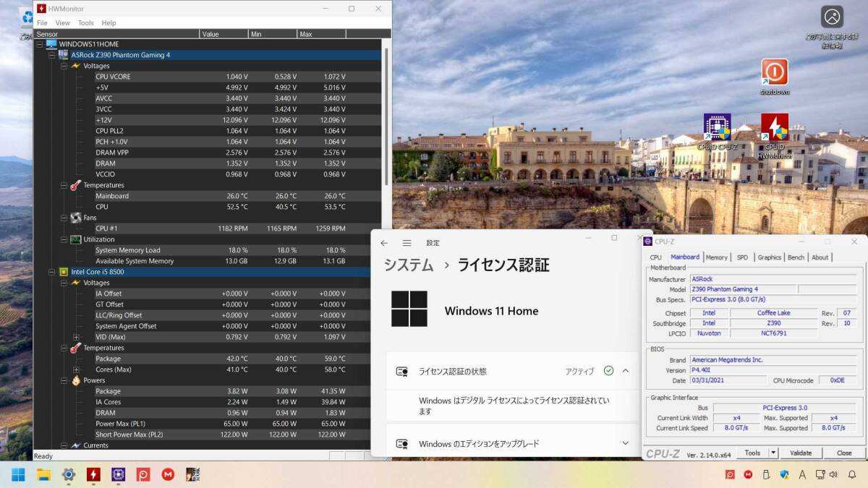Image resolution: width=868 pixels, height=488 pixels.
Task: Collapse the Utilization group
Action: point(64,239)
